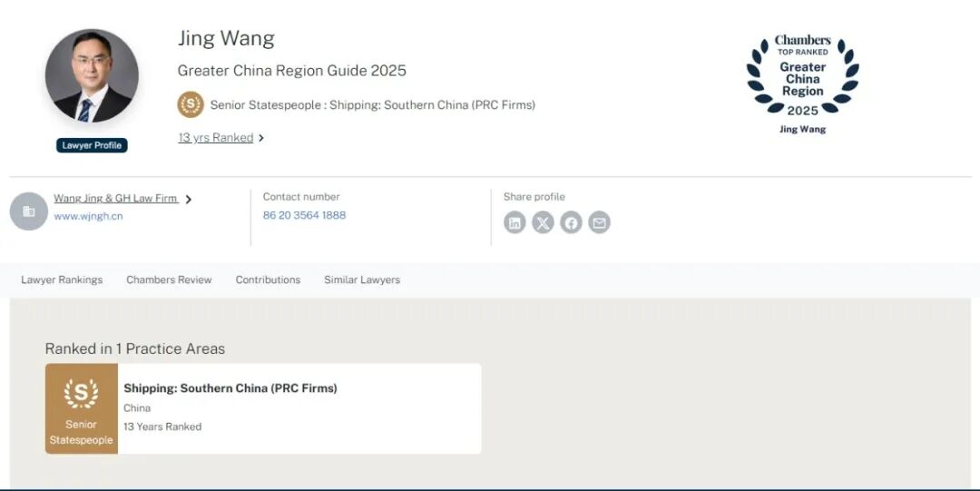The height and width of the screenshot is (491, 980).
Task: Click chevron next to Wang Jing & GH Law Firm
Action: (188, 200)
